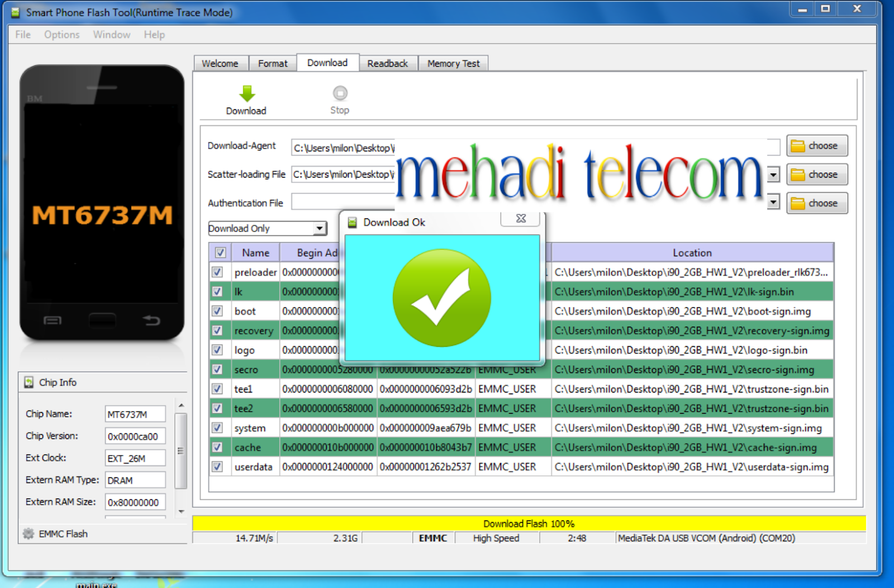The image size is (894, 588).
Task: Uncheck the userdata partition checkbox
Action: [217, 467]
